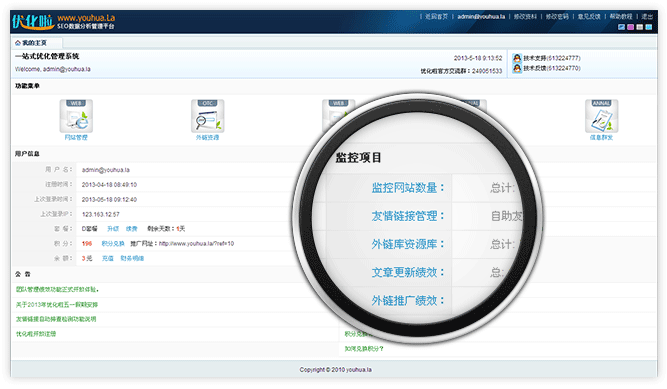Click the 公告 section heading
The image size is (667, 389).
(23, 274)
